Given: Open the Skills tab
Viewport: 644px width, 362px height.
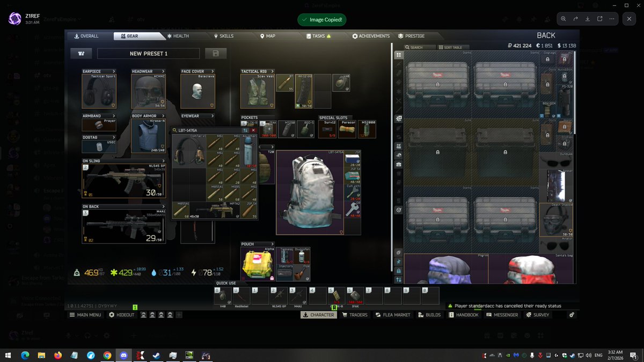Looking at the screenshot, I should 223,36.
